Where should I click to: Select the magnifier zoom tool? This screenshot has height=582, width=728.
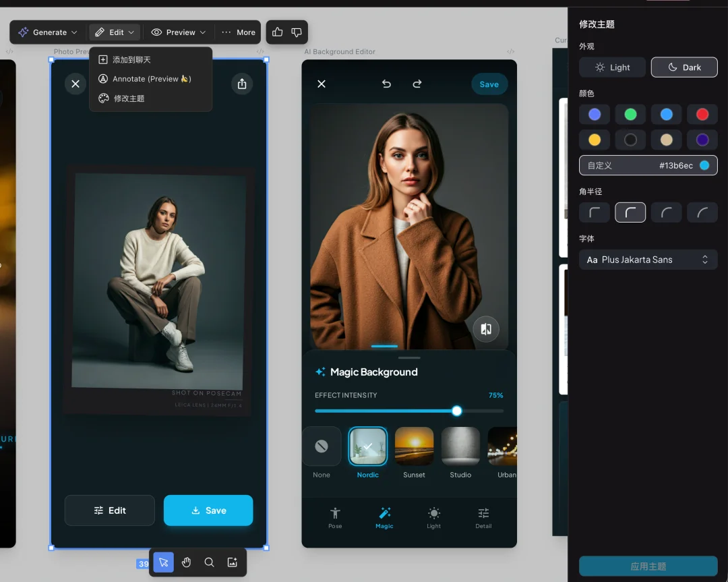pyautogui.click(x=210, y=562)
